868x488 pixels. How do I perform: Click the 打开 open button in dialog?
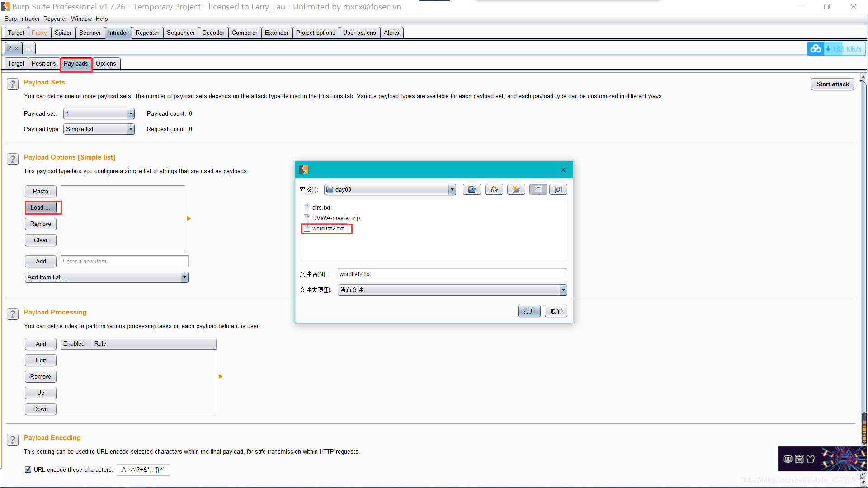[529, 310]
